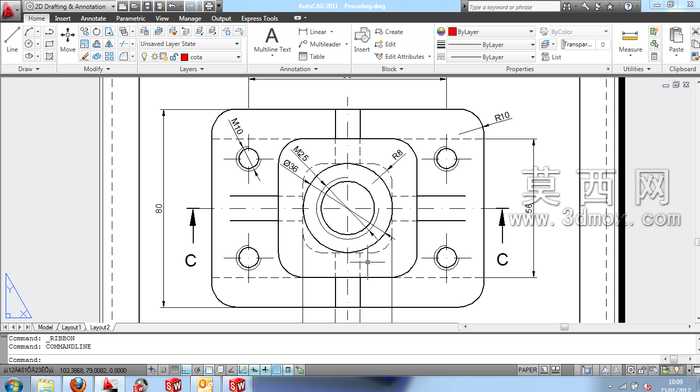This screenshot has height=392, width=700.
Task: Click the Multiline Text tool
Action: coord(272,40)
